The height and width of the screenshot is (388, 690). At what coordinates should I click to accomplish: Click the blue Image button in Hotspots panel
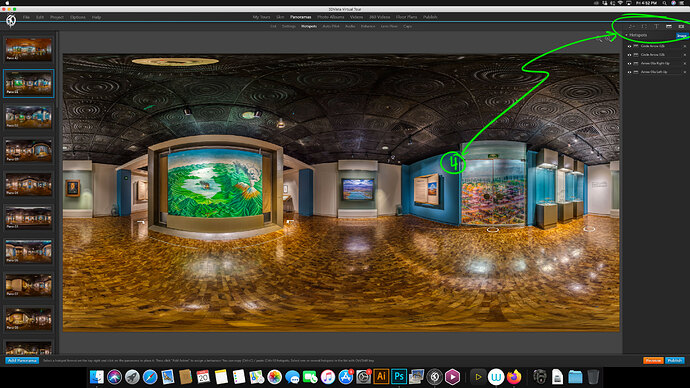pyautogui.click(x=681, y=36)
